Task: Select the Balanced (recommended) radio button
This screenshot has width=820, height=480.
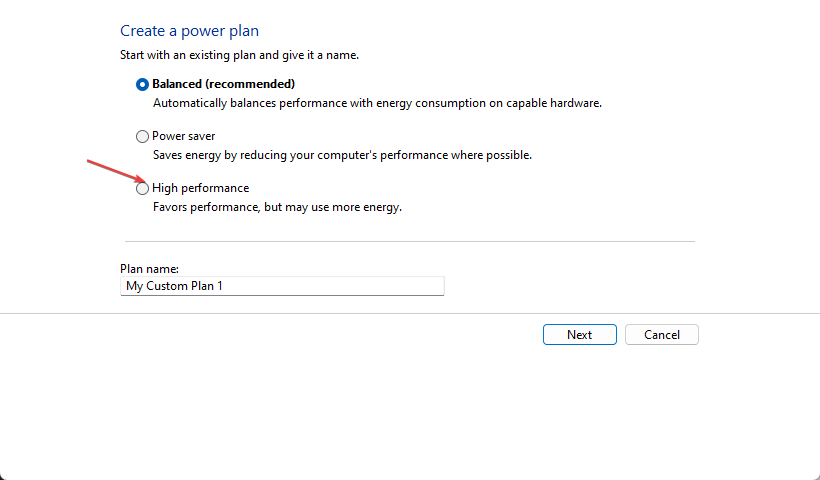Action: point(142,84)
